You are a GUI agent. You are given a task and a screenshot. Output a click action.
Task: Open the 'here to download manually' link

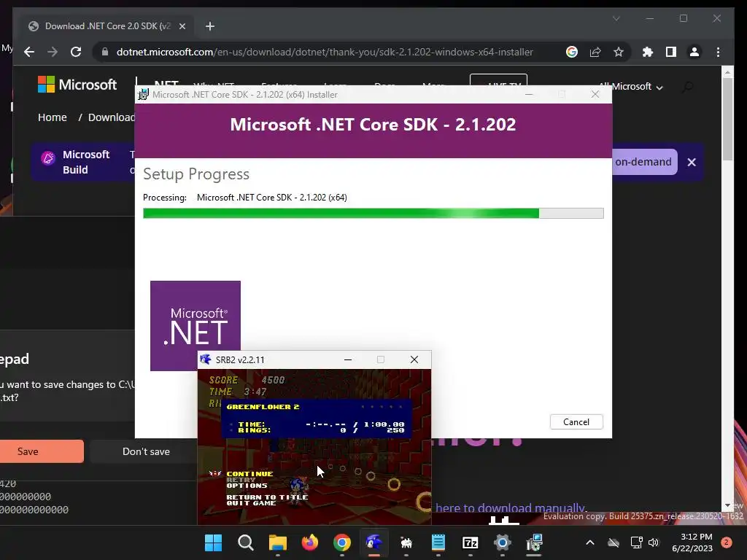(x=511, y=508)
